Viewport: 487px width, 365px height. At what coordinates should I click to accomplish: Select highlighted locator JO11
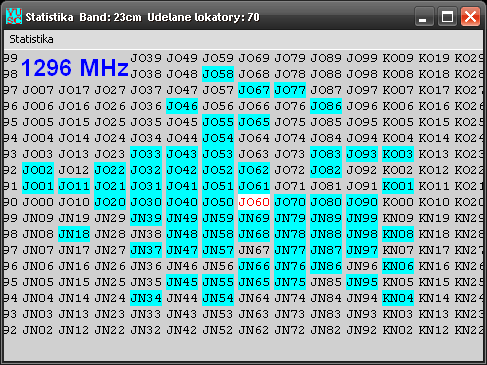74,186
